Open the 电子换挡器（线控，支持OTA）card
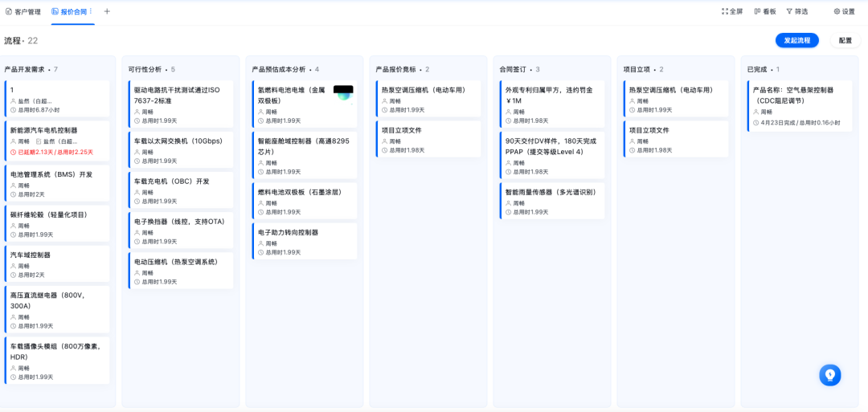The image size is (868, 412). click(181, 230)
